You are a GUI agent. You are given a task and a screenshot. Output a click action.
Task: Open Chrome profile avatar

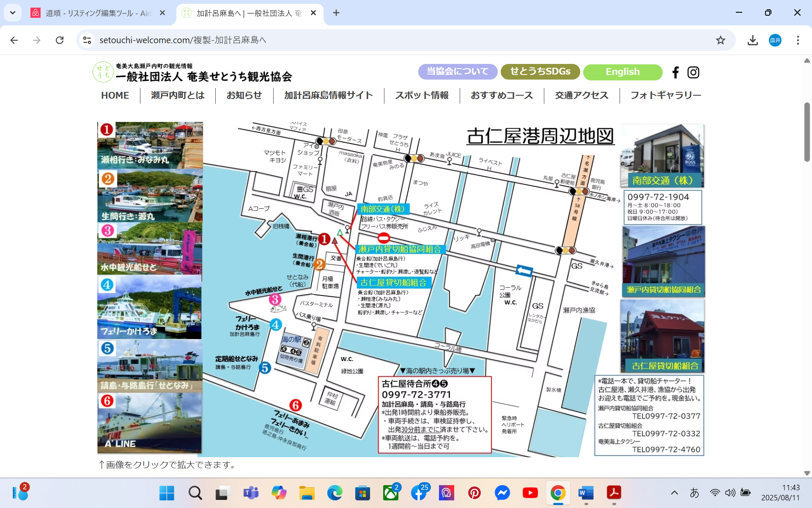click(x=775, y=40)
